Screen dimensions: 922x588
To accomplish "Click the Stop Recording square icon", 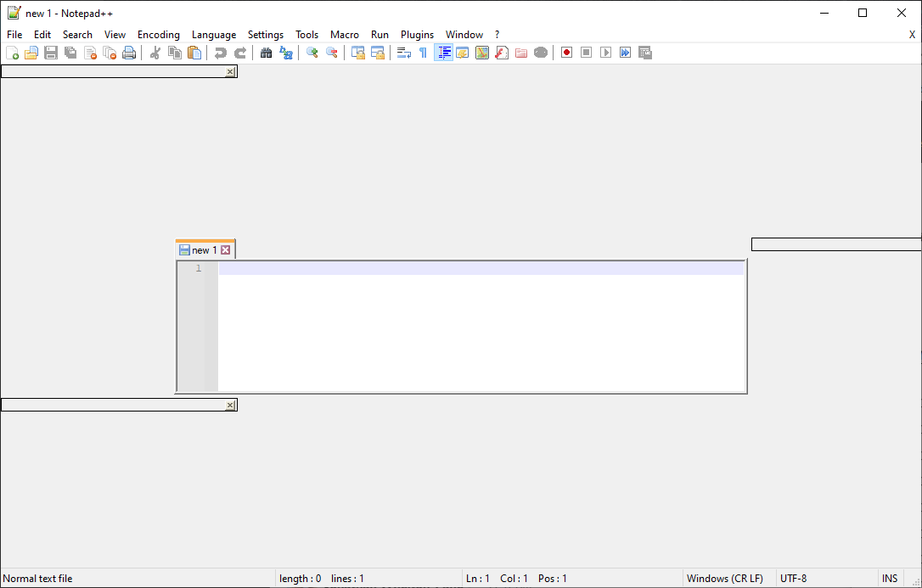I will 587,53.
